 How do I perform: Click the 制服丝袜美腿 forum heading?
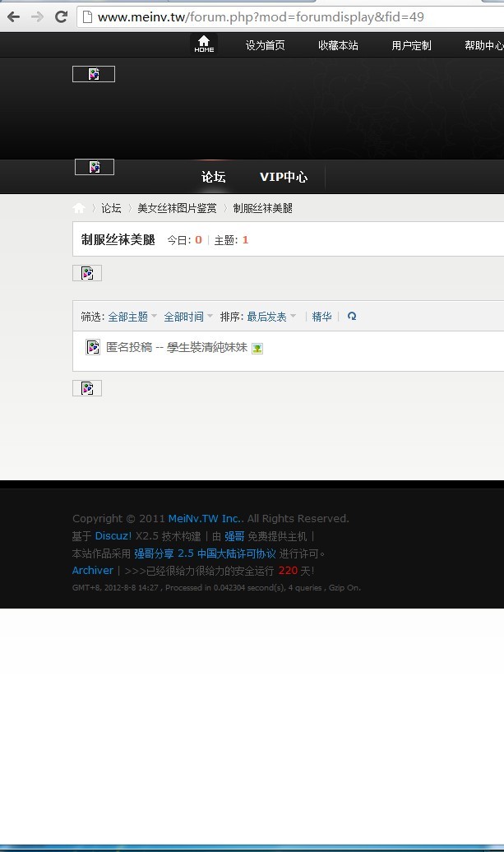tap(118, 239)
